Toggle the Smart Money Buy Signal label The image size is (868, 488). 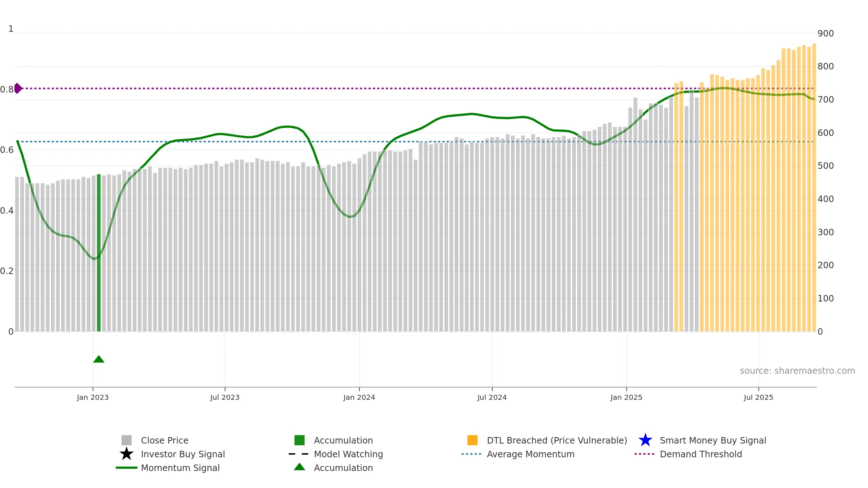(713, 440)
